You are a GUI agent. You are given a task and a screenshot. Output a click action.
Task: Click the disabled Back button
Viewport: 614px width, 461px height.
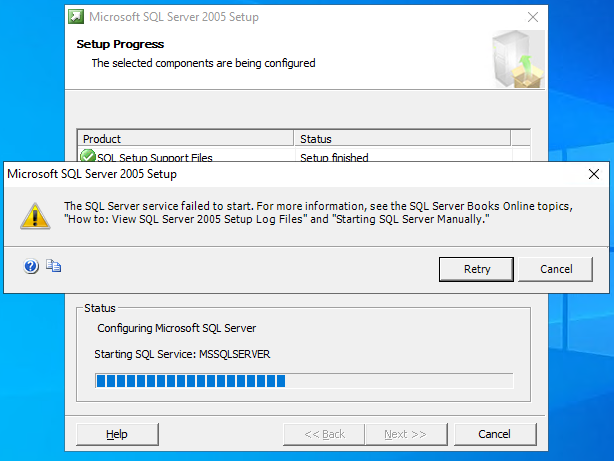click(324, 434)
